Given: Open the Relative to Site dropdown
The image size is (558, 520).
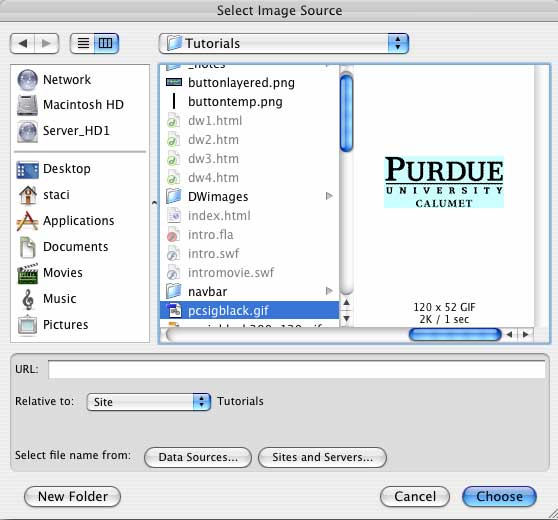Looking at the screenshot, I should [x=149, y=402].
